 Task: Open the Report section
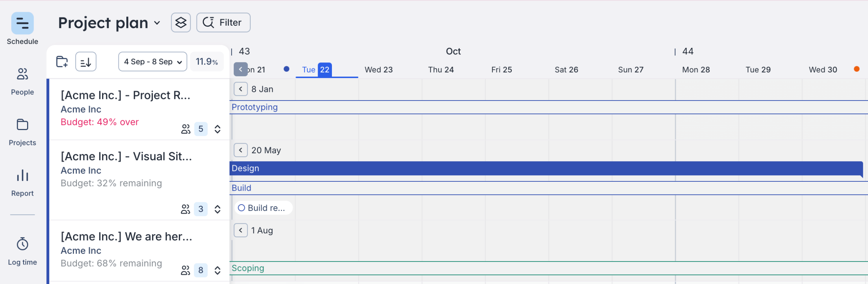click(x=23, y=175)
